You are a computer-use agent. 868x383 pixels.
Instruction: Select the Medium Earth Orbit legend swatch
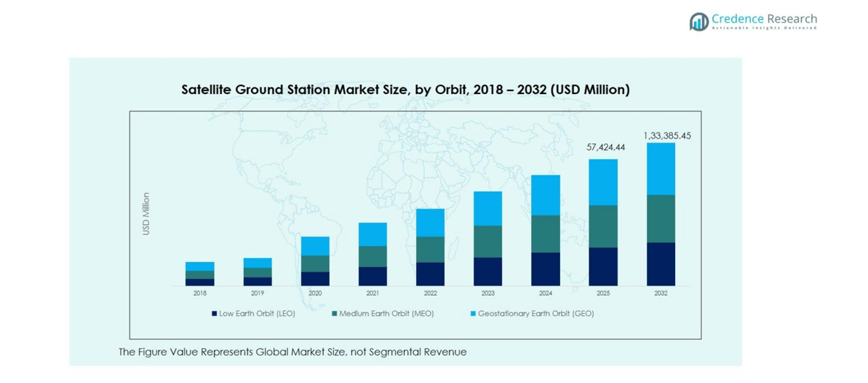click(335, 314)
